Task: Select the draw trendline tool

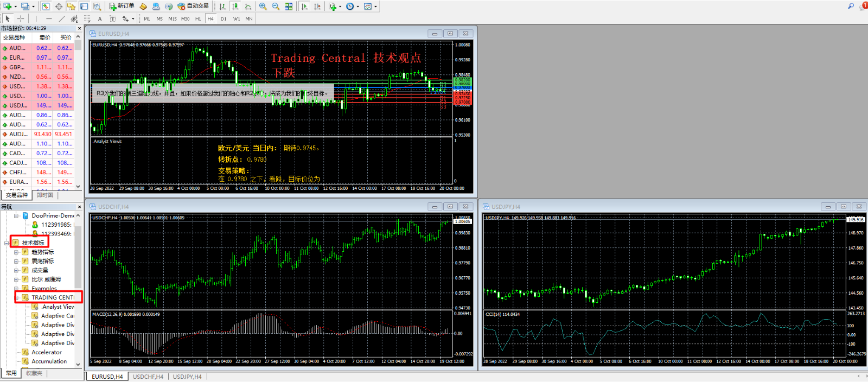Action: click(x=61, y=18)
